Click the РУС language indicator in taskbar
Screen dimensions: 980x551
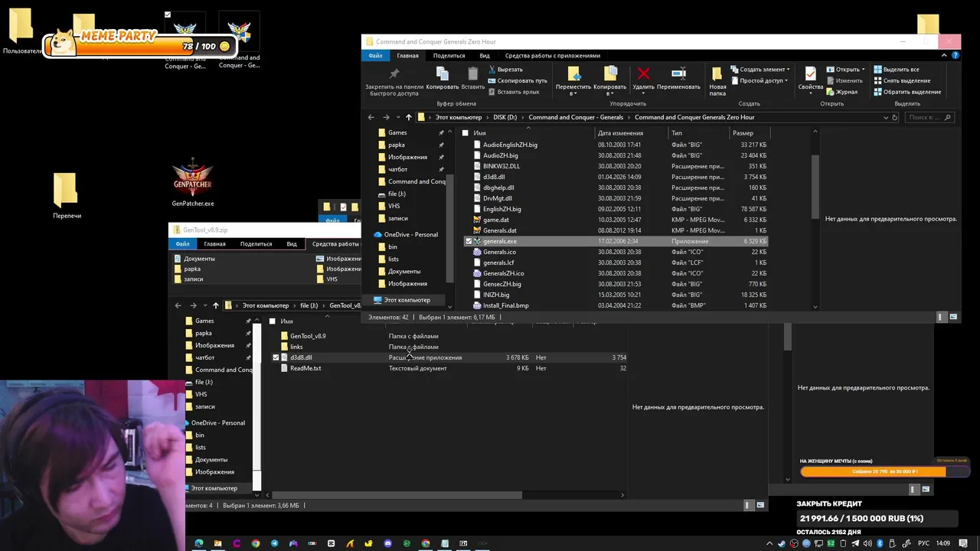click(x=923, y=543)
